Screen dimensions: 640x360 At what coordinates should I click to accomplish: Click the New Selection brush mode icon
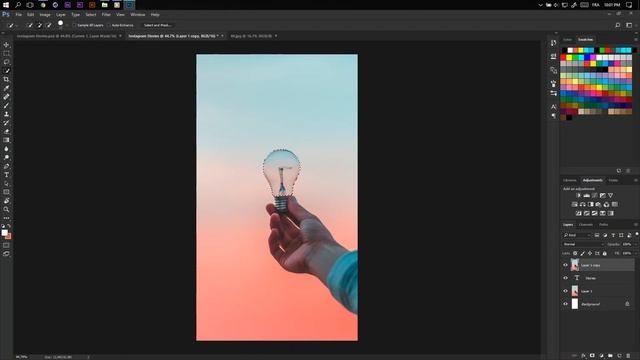click(30, 25)
